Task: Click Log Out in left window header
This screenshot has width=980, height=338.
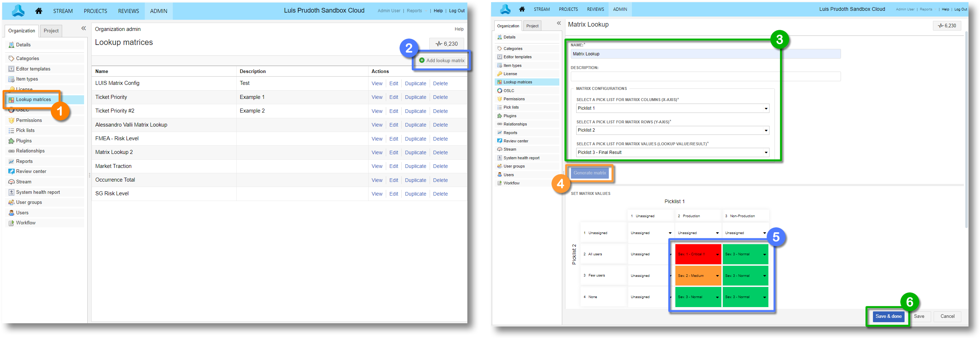Action: coord(457,11)
